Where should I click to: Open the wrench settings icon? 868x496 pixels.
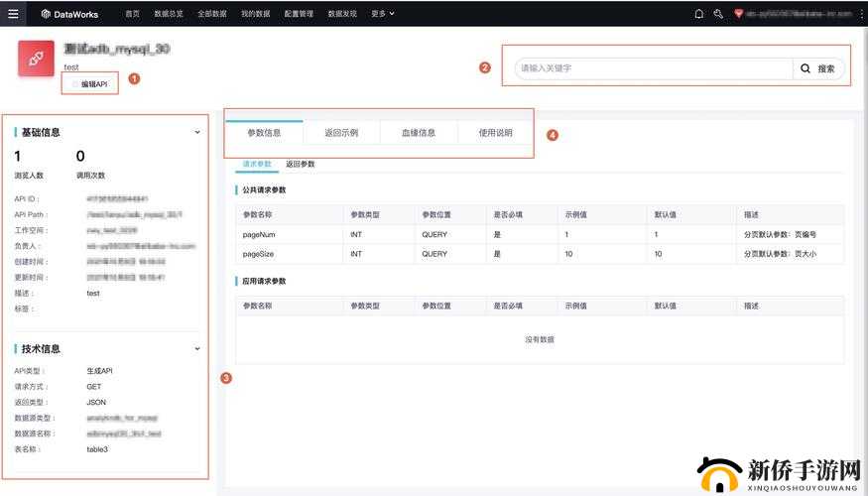click(718, 14)
